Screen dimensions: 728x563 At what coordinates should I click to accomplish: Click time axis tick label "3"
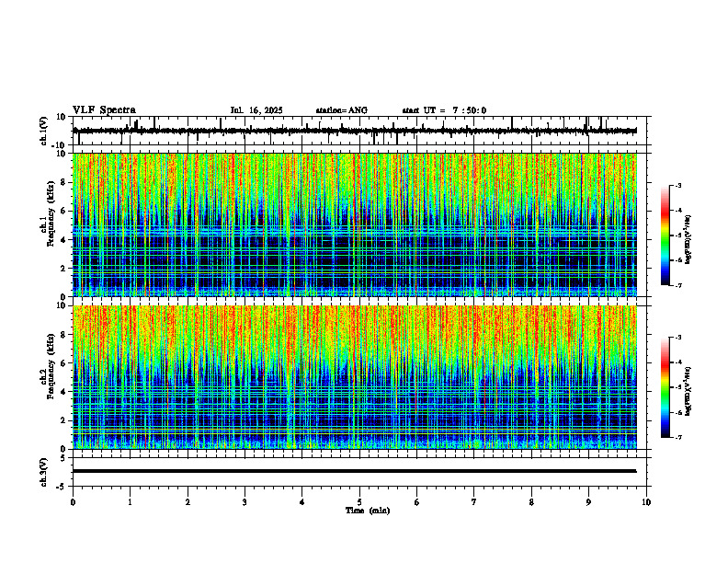click(245, 502)
